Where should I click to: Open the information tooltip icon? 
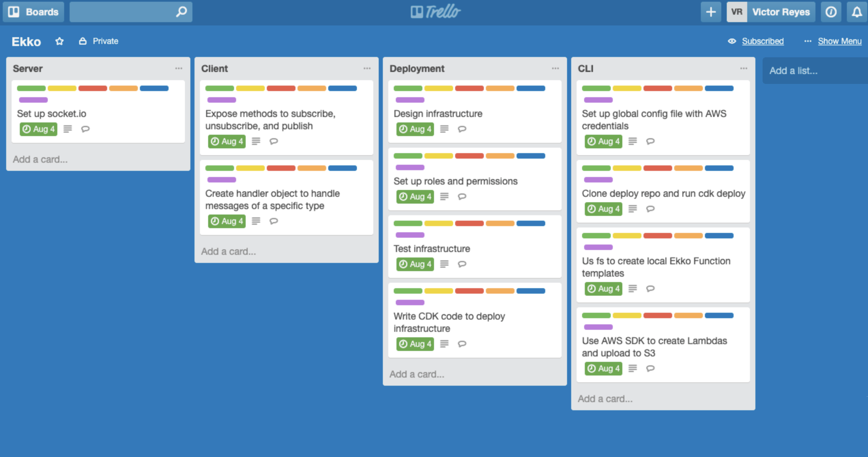[831, 12]
